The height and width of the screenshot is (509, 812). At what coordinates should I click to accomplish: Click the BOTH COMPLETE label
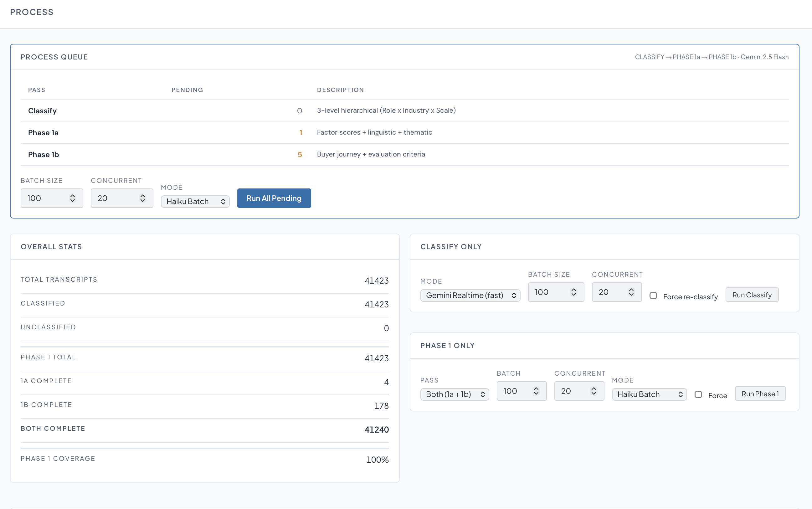point(53,429)
